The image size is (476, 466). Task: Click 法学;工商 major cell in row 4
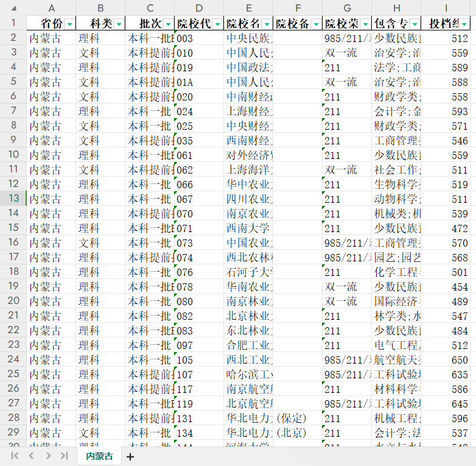(x=396, y=67)
